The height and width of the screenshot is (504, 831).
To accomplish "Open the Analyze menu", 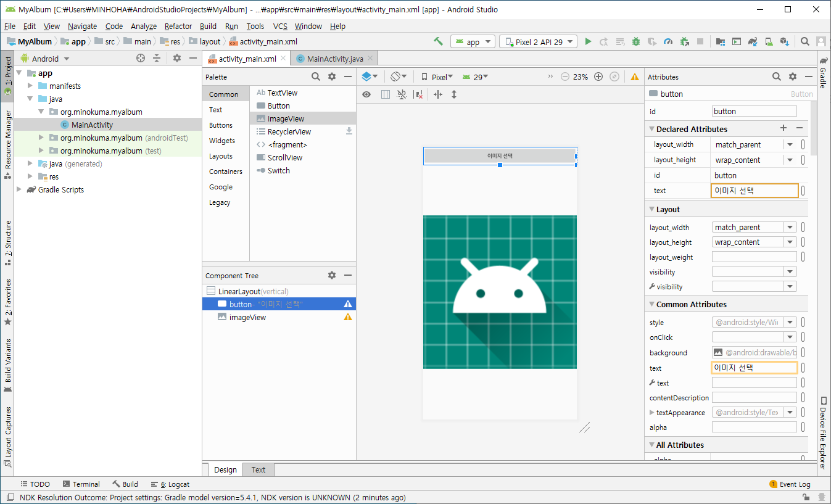I will (144, 26).
